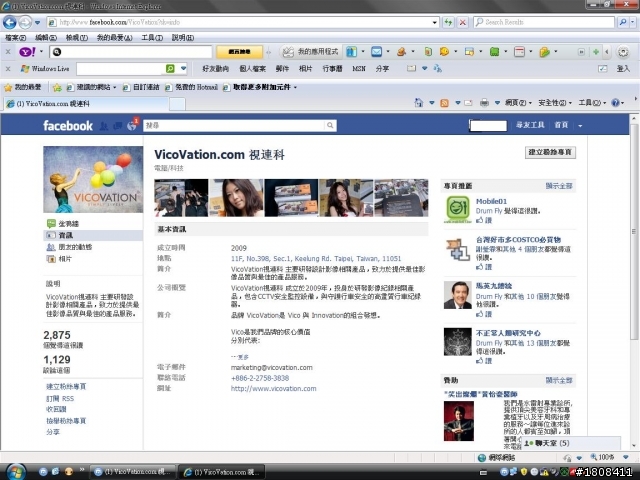The height and width of the screenshot is (480, 640).
Task: Click the mail envelope icon in Yahoo toolbar
Action: [x=376, y=52]
